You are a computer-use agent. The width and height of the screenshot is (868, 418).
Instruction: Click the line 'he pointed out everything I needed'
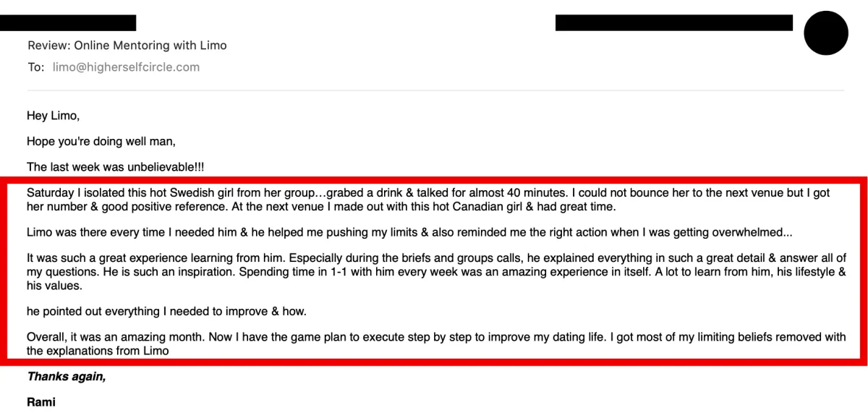(167, 312)
